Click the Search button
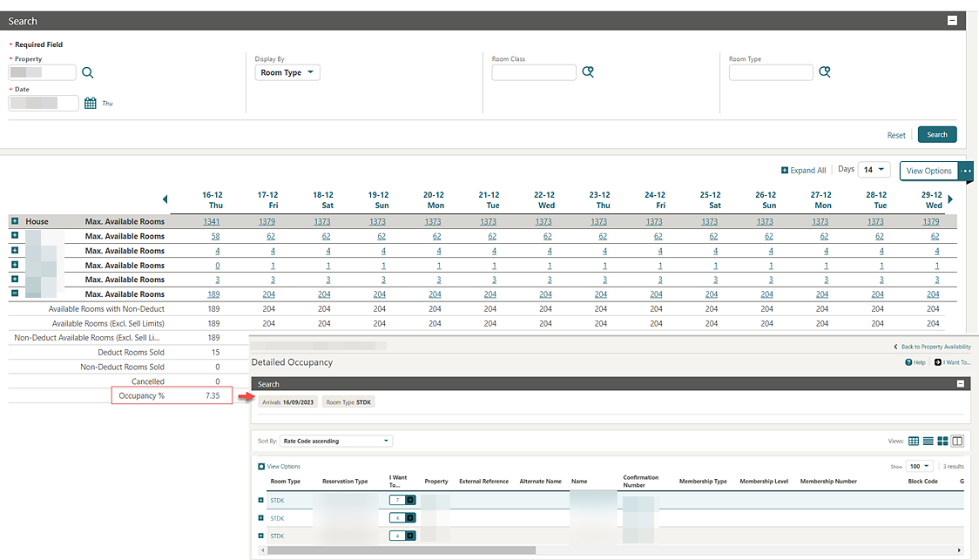Image resolution: width=979 pixels, height=560 pixels. (x=936, y=135)
